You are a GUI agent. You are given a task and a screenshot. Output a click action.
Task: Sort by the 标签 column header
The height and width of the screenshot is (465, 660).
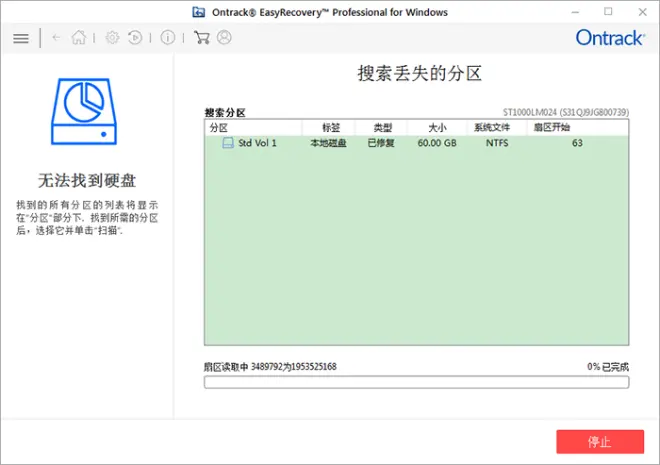pyautogui.click(x=329, y=128)
